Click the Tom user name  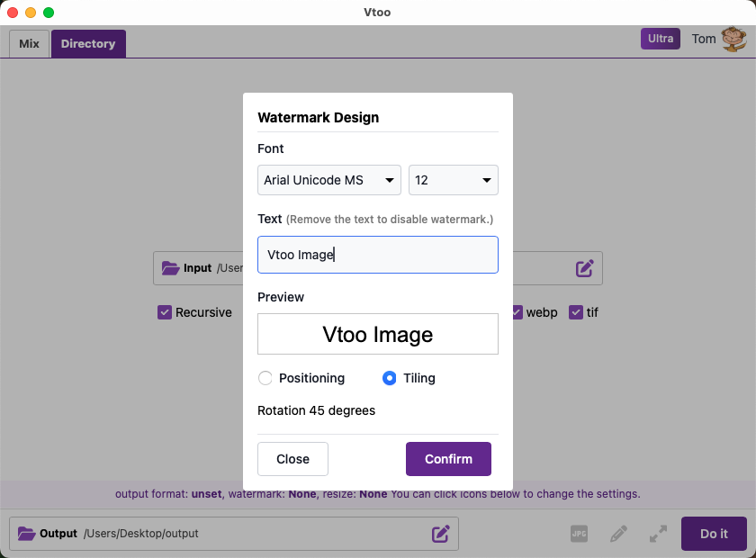pyautogui.click(x=704, y=39)
